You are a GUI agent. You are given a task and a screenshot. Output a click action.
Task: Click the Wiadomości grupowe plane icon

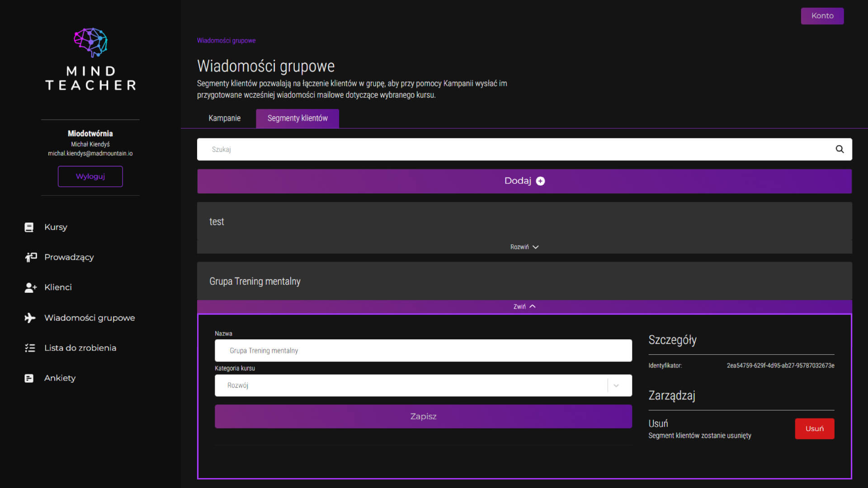pyautogui.click(x=30, y=318)
